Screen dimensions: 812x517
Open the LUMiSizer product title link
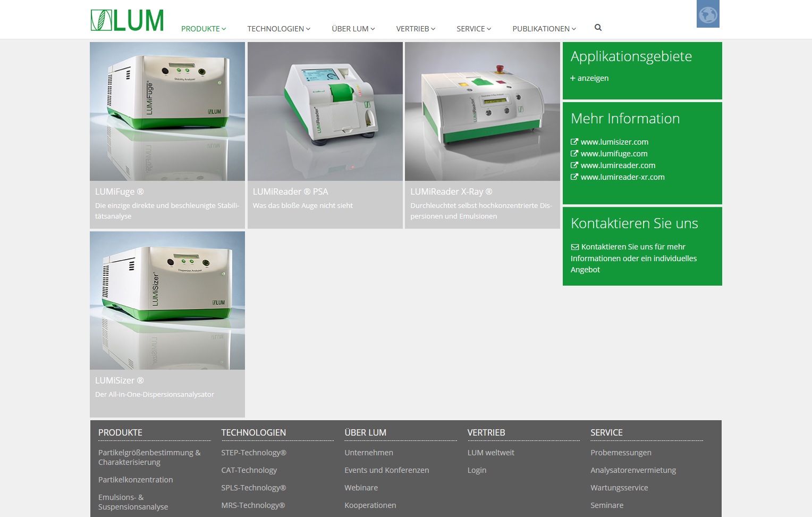tap(119, 380)
